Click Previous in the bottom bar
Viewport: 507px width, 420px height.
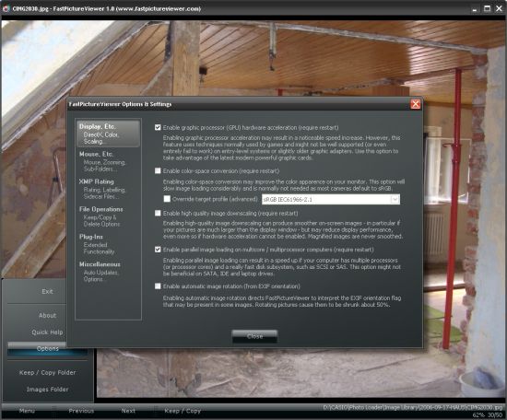[x=81, y=411]
